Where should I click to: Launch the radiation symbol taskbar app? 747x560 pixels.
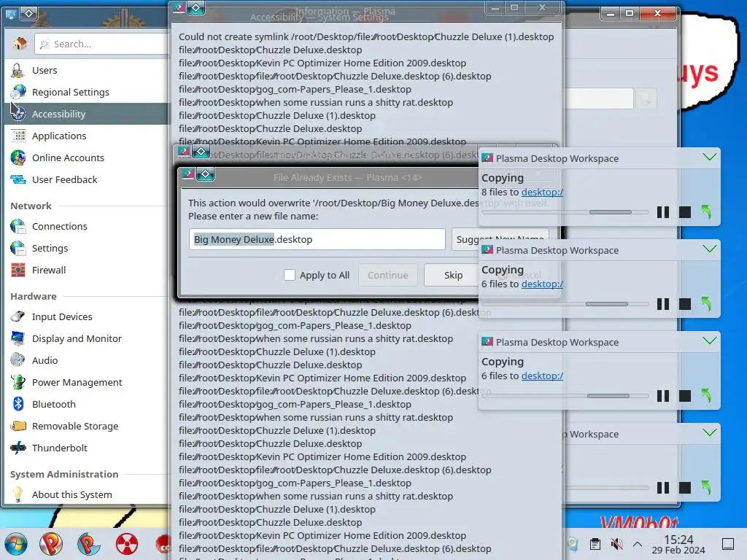(x=127, y=544)
